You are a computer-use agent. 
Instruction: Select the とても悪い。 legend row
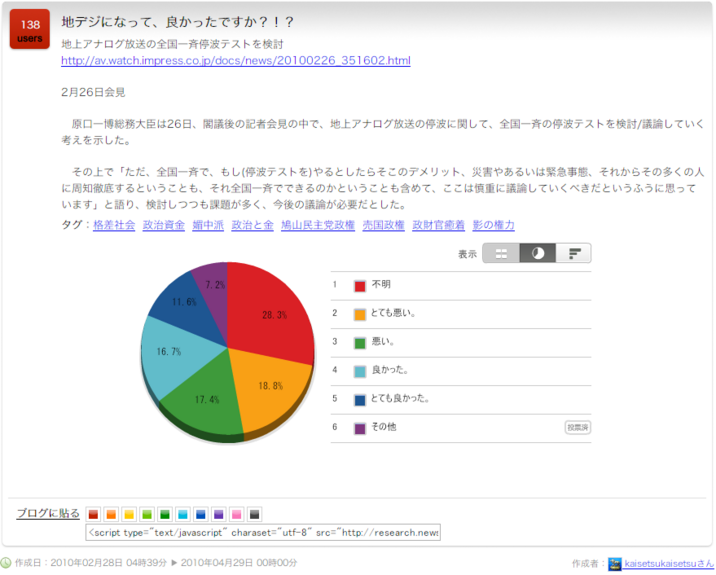(461, 314)
